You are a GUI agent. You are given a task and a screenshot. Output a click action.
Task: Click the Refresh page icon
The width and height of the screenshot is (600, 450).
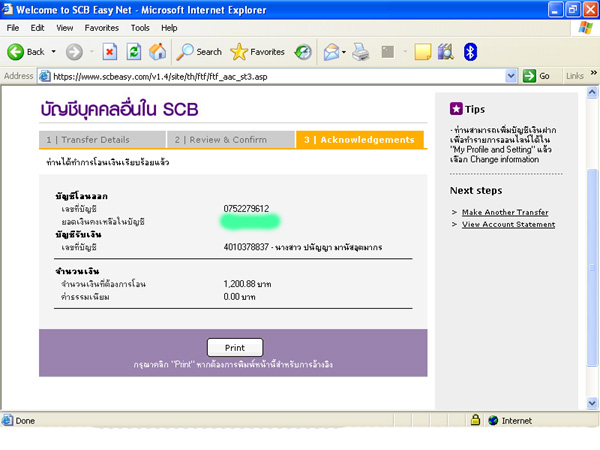134,52
